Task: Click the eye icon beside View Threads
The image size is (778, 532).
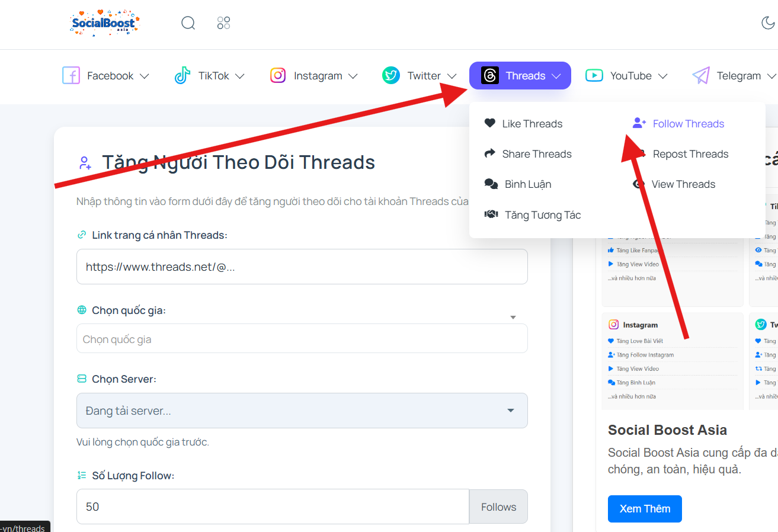Action: click(x=639, y=184)
